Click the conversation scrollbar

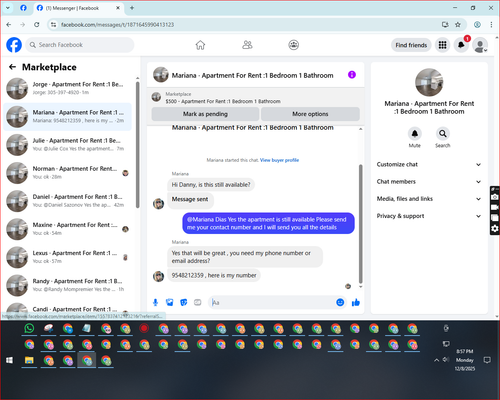[360, 224]
